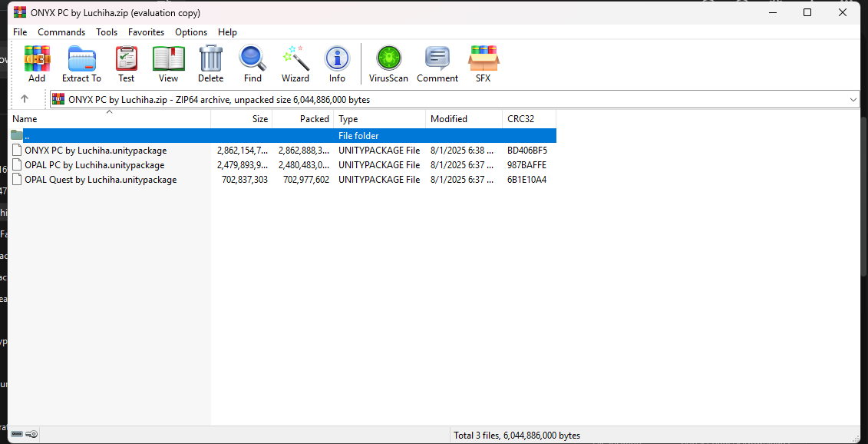Click CRC32 value 6B1E10A4
868x444 pixels.
[x=527, y=180]
